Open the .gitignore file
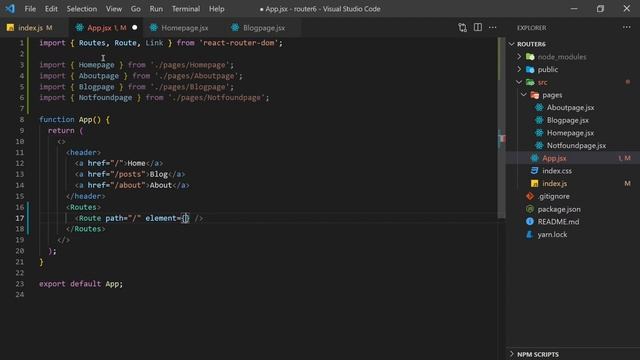The height and width of the screenshot is (360, 640). [553, 196]
